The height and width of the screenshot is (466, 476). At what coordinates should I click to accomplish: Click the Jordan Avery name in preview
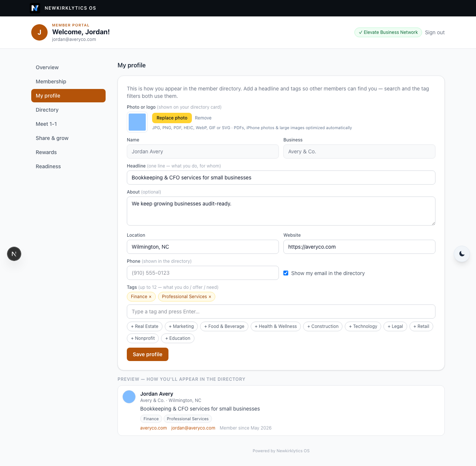click(157, 394)
